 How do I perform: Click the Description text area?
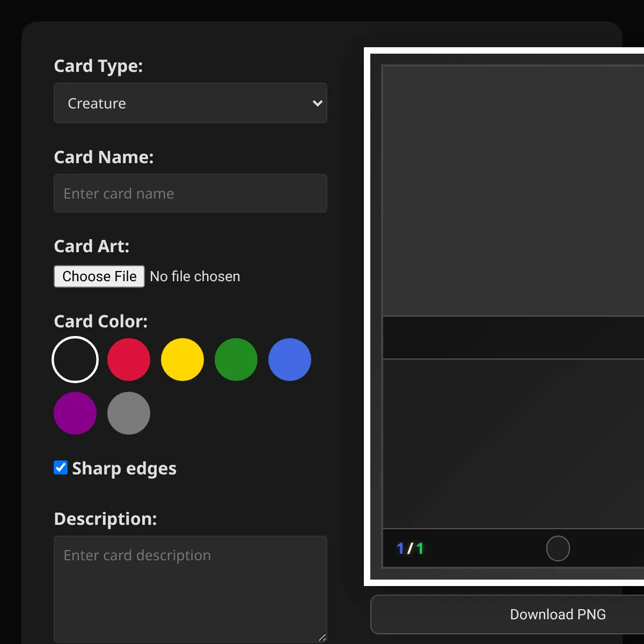(x=191, y=589)
